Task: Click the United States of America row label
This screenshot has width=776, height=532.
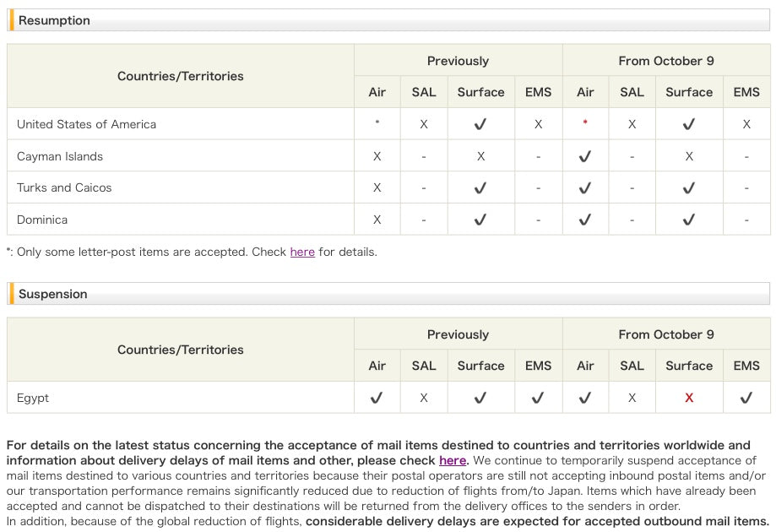Action: (x=86, y=124)
